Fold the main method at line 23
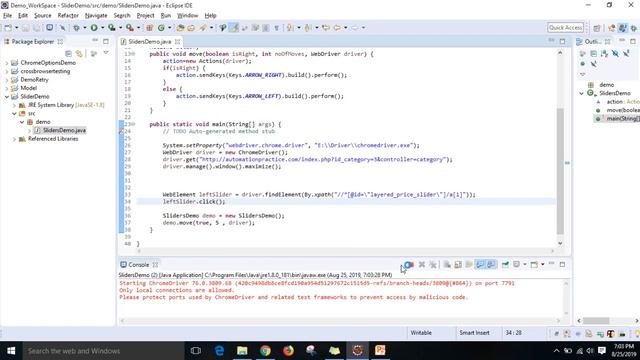 pos(134,124)
